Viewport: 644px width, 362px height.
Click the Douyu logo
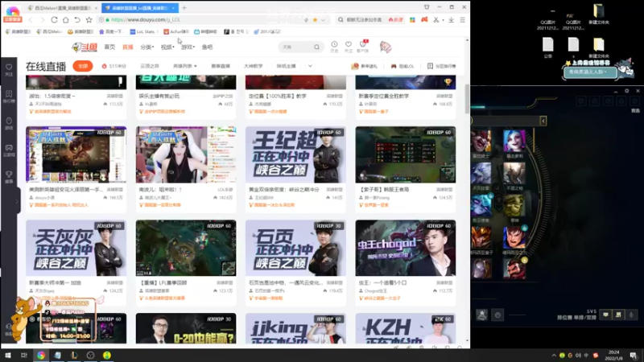click(x=85, y=47)
